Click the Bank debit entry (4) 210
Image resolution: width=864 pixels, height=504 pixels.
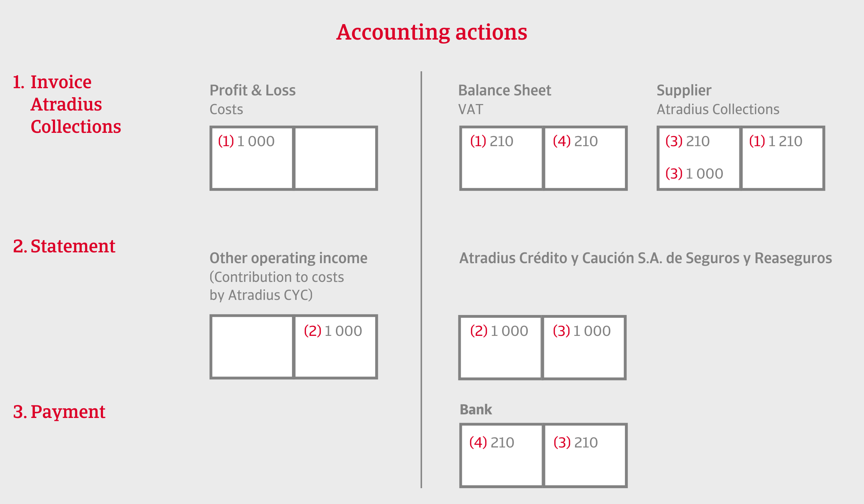[492, 442]
